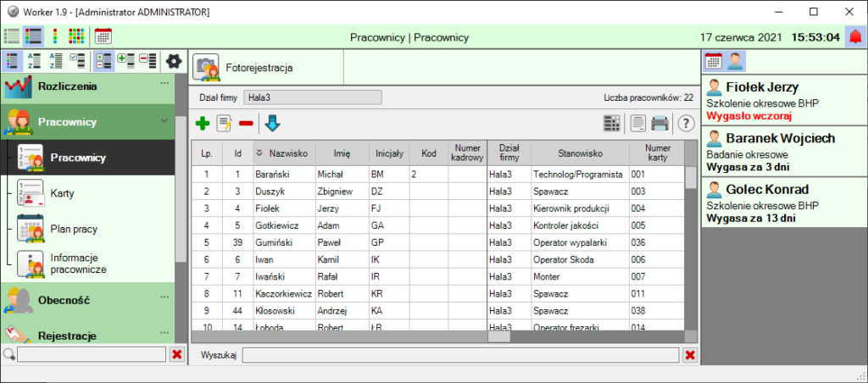Screen dimensions: 868x383
Task: Sort menu A-Z with grouped lines
Action: [34, 61]
